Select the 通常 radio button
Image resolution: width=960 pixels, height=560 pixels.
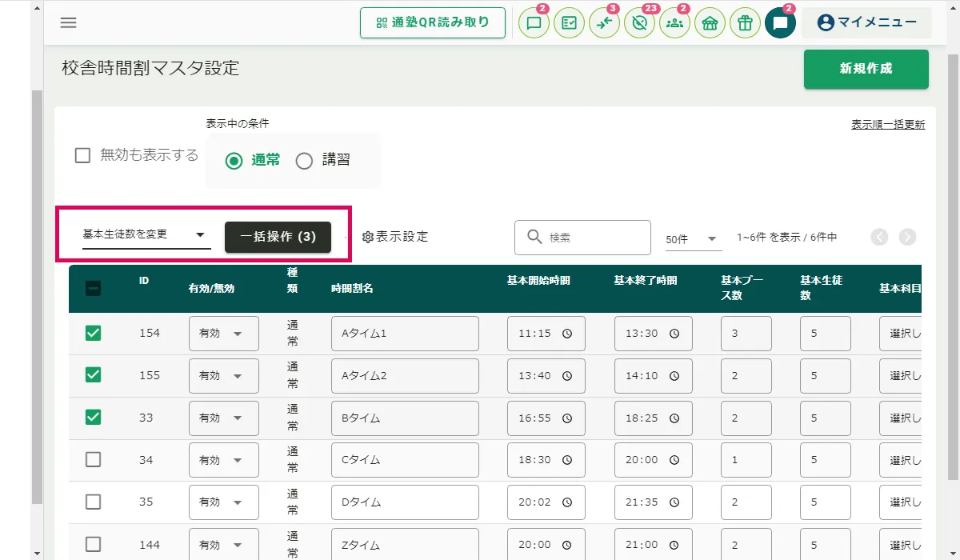click(234, 161)
